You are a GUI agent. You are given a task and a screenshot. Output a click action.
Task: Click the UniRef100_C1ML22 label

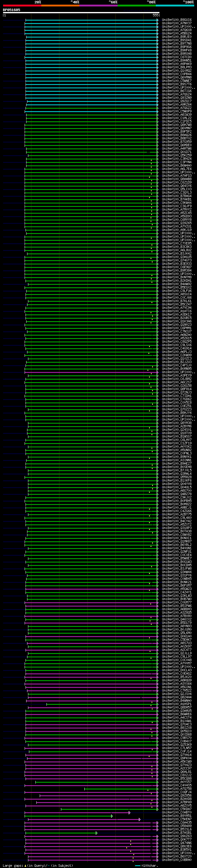coord(177,118)
